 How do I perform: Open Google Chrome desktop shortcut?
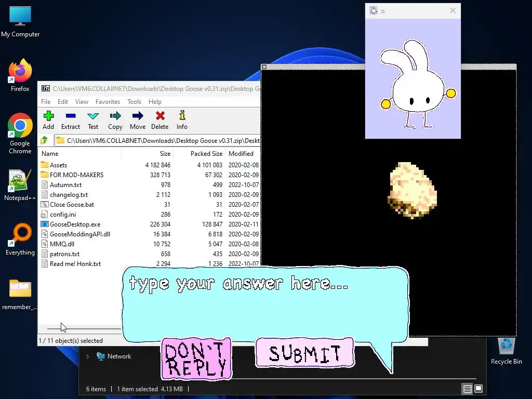20,134
